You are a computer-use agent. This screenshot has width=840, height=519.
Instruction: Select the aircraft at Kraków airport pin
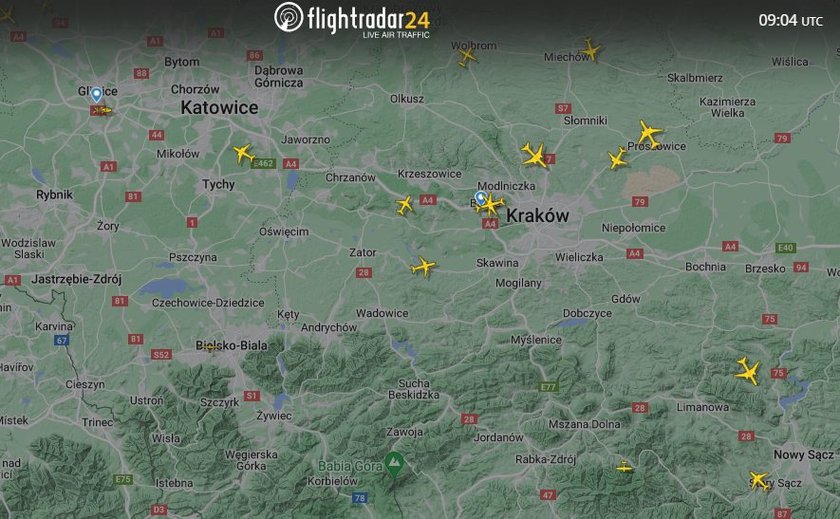pos(491,205)
